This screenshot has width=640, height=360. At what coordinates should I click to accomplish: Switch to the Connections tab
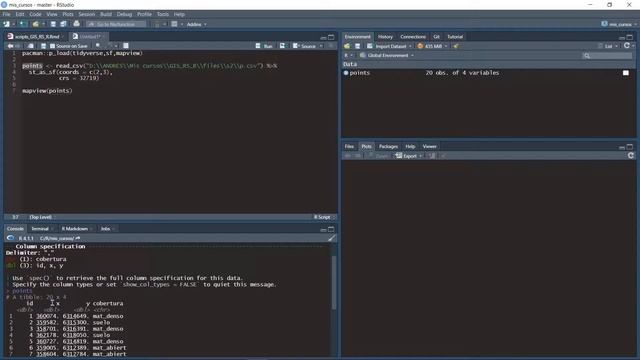pyautogui.click(x=413, y=37)
